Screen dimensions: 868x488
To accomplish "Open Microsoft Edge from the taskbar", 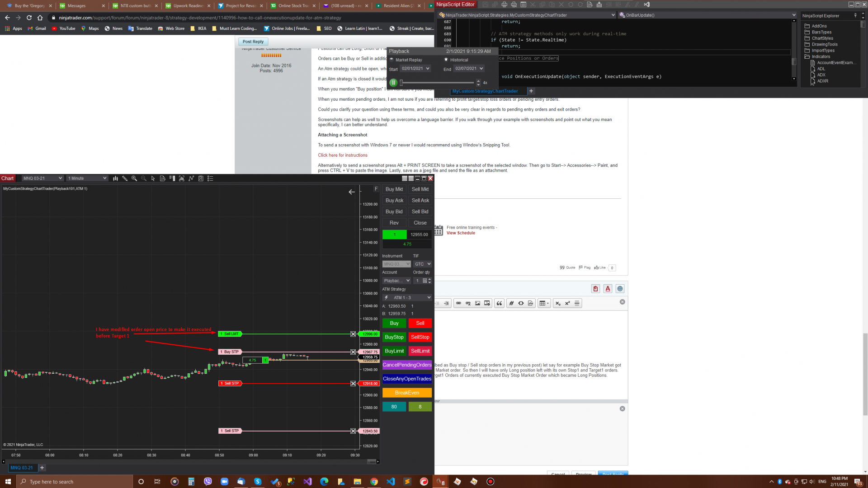I will click(x=324, y=482).
